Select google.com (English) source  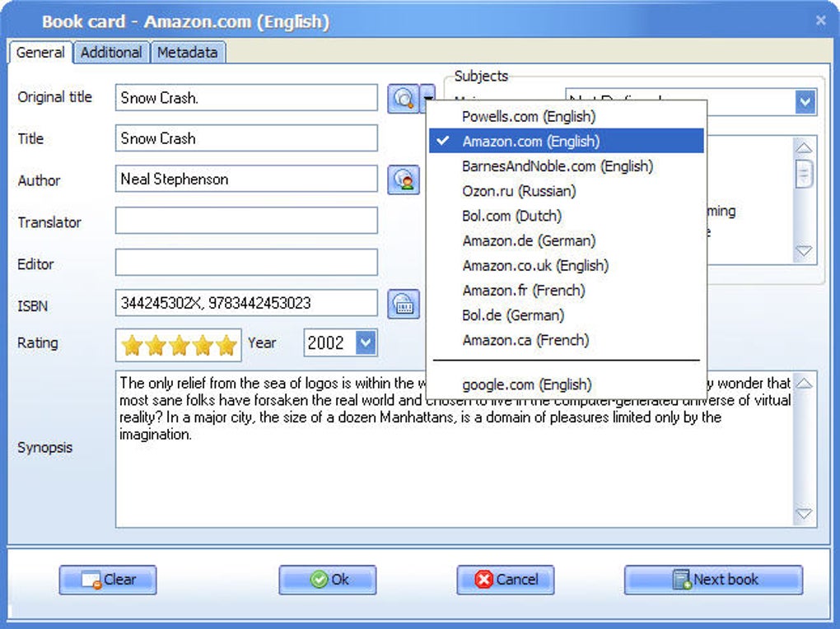click(567, 384)
